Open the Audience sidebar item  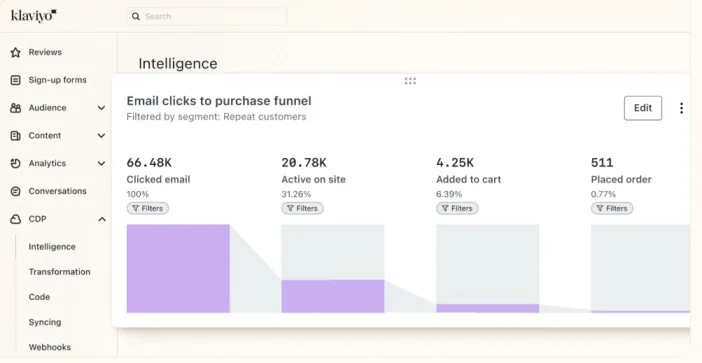tap(47, 108)
